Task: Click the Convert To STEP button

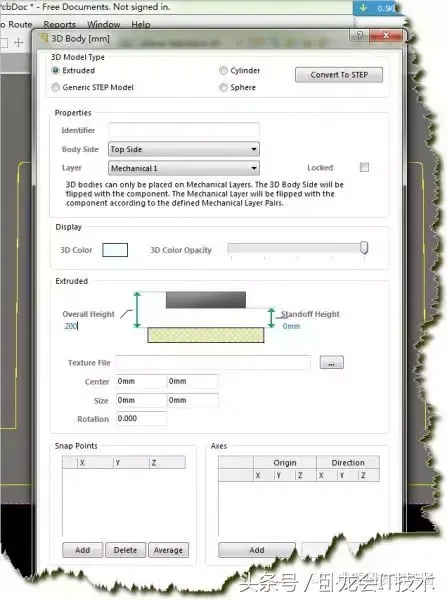Action: pyautogui.click(x=339, y=75)
